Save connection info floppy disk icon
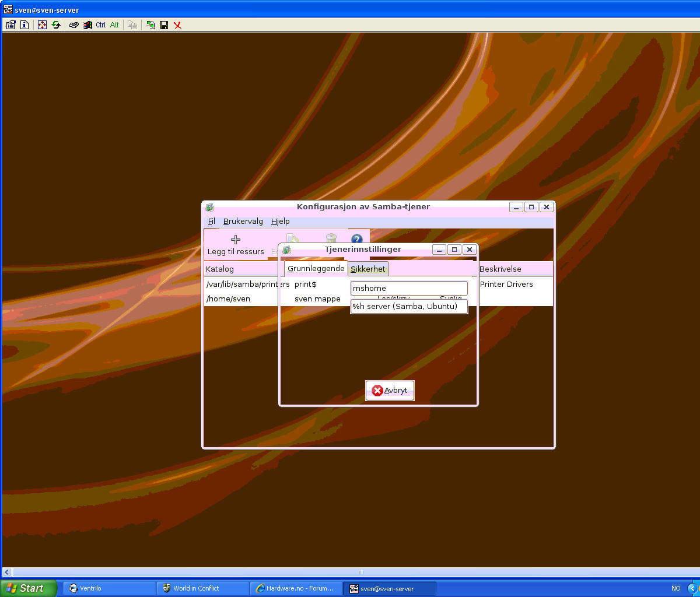This screenshot has width=700, height=597. (x=164, y=25)
